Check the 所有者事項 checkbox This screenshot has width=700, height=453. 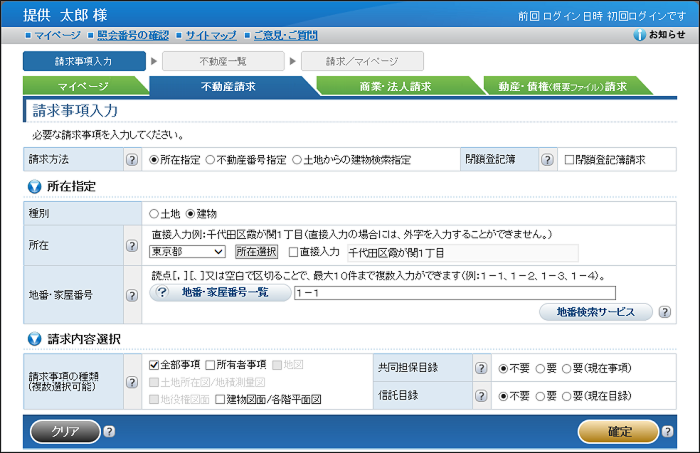[x=210, y=365]
